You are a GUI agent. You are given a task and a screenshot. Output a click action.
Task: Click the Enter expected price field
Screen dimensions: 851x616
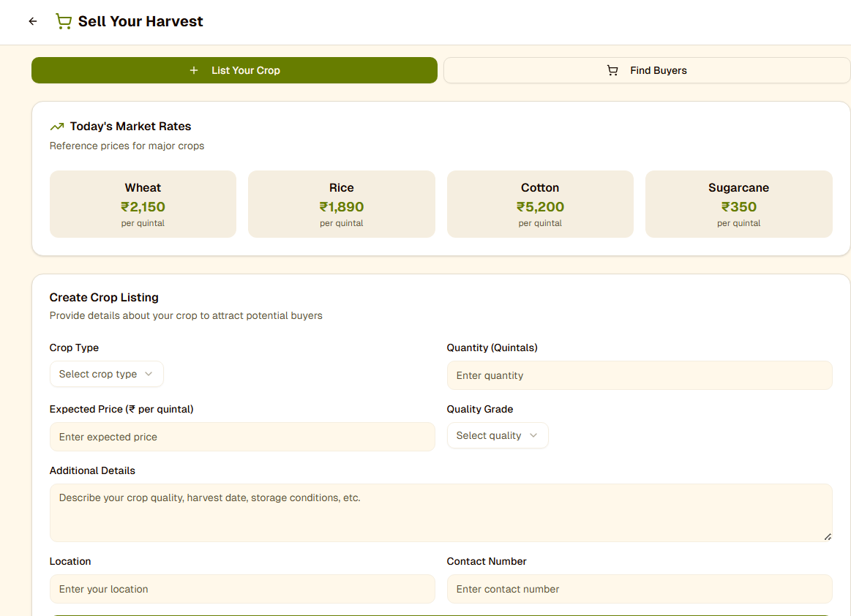point(241,437)
